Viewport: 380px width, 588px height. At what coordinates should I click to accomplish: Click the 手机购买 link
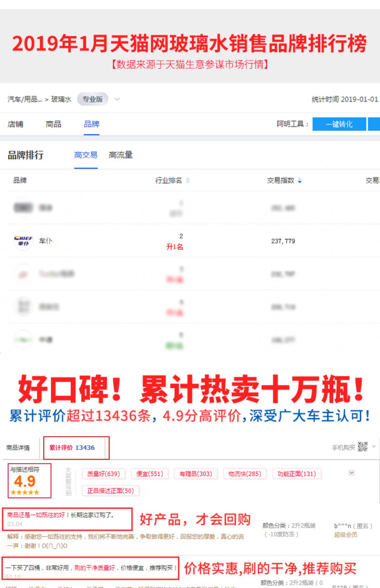[344, 448]
